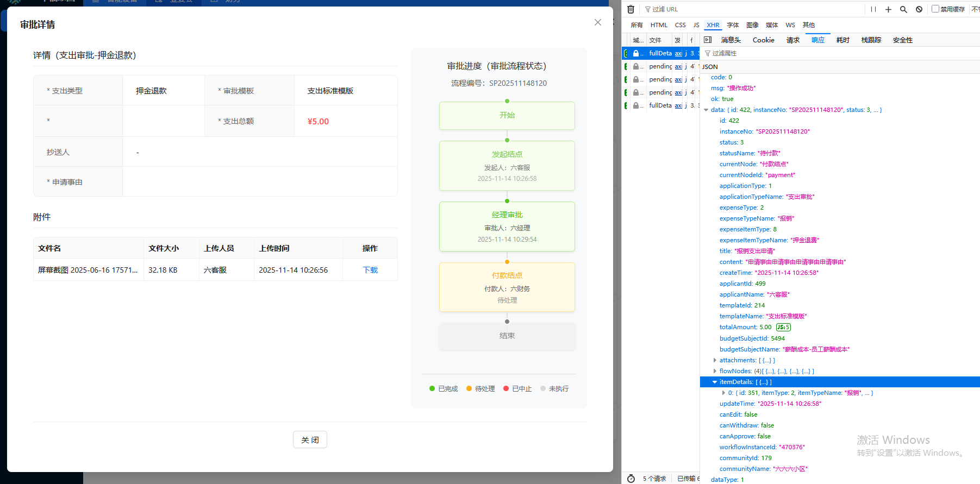Collapse the itemDetails node
980x484 pixels.
[x=715, y=382]
